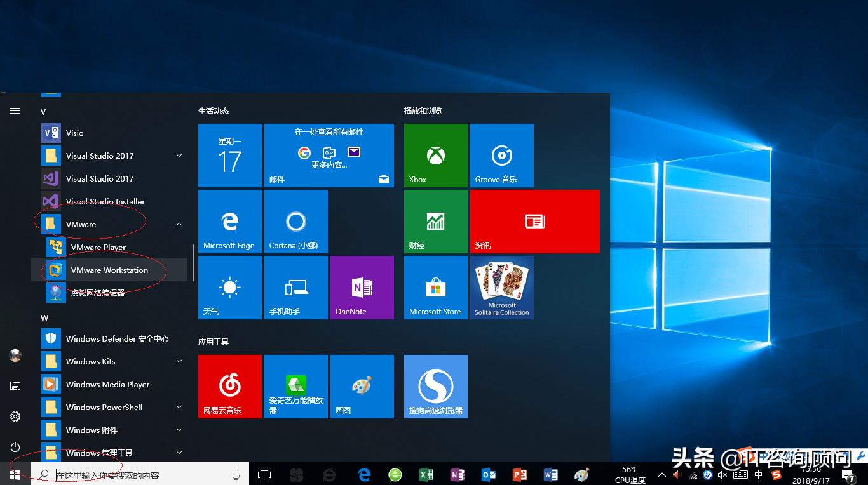Image resolution: width=868 pixels, height=485 pixels.
Task: Click the user account avatar in Start
Action: 15,355
